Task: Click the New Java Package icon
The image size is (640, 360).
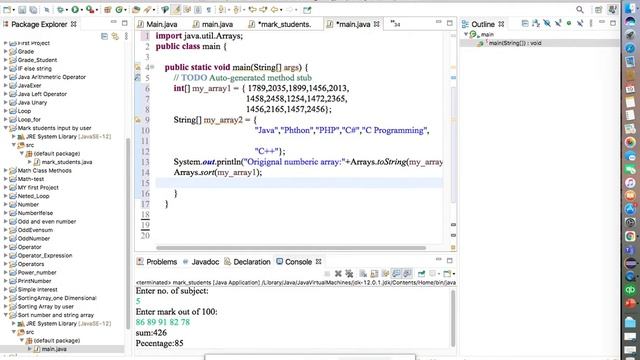Action: [108, 9]
